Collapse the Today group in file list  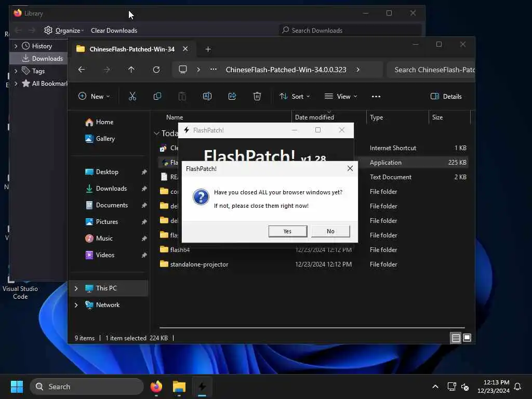pyautogui.click(x=156, y=134)
